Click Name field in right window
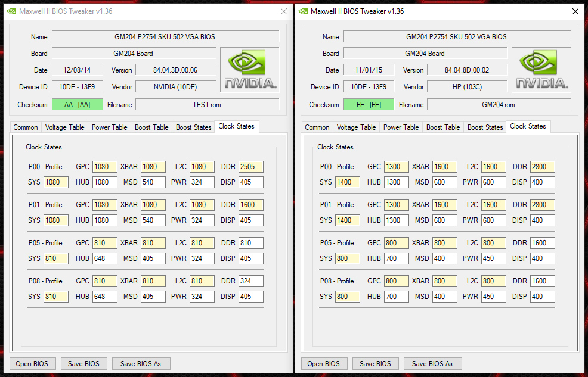Screen dimensions: 588x377 [457, 37]
